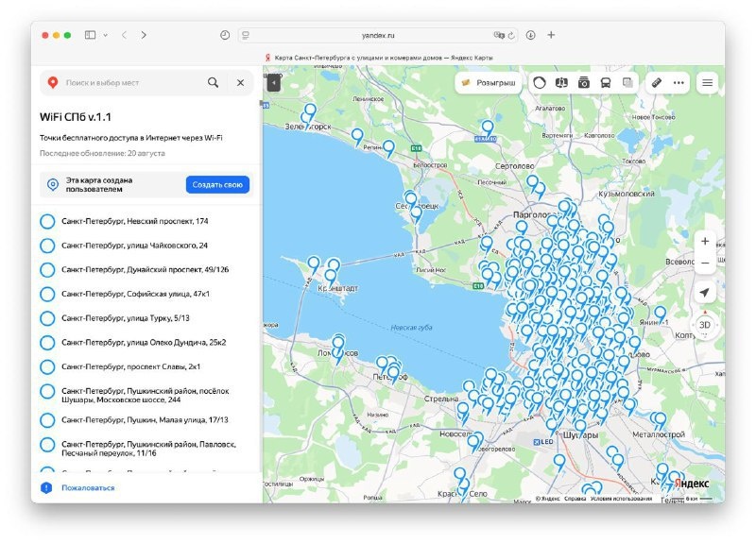Click the Safari address bar yandex.ru
This screenshot has width=756, height=544.
[x=378, y=35]
